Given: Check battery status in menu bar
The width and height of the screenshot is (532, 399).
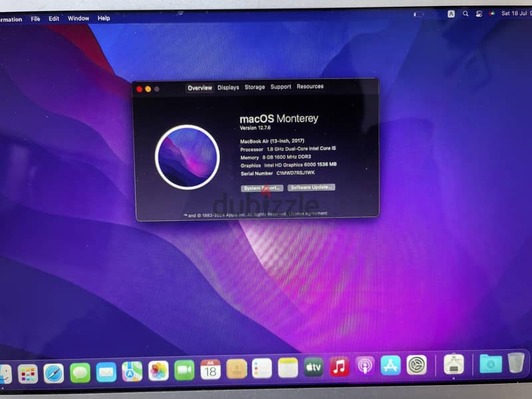Looking at the screenshot, I should [x=419, y=14].
